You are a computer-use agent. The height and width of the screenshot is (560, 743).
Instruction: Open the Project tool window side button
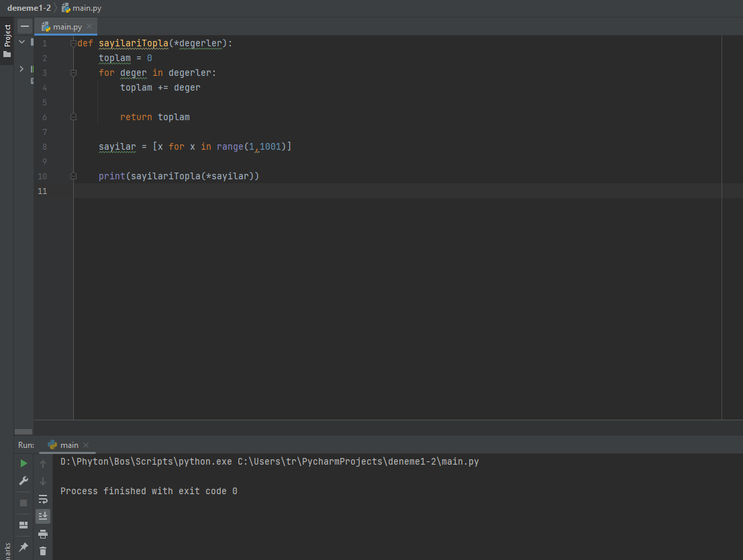7,40
